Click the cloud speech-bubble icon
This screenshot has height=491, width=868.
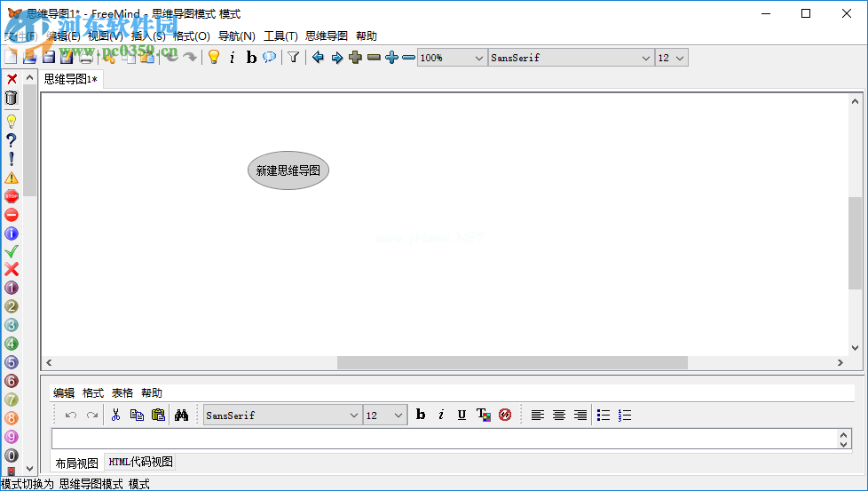coord(270,57)
